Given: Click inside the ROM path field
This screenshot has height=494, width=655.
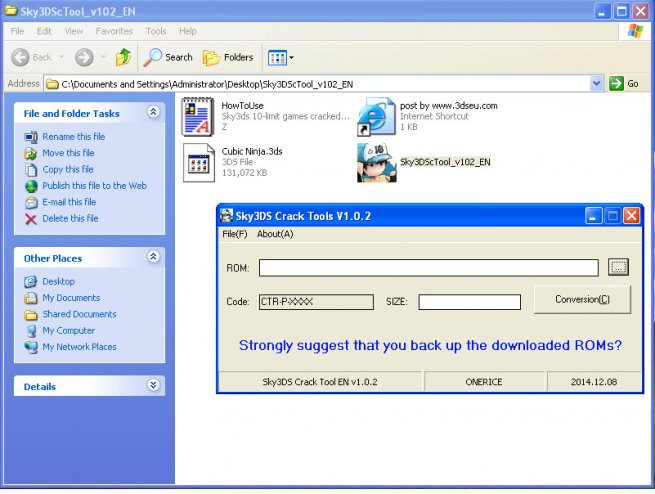Looking at the screenshot, I should (x=428, y=267).
